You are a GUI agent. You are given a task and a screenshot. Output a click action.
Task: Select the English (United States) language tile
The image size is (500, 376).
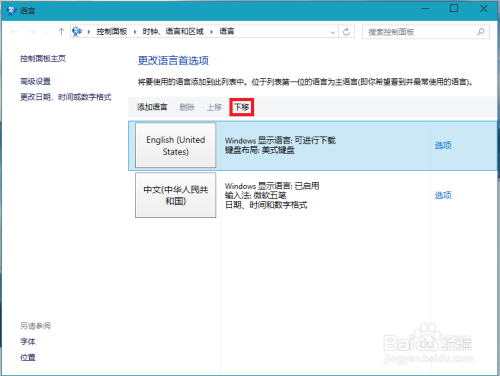176,145
